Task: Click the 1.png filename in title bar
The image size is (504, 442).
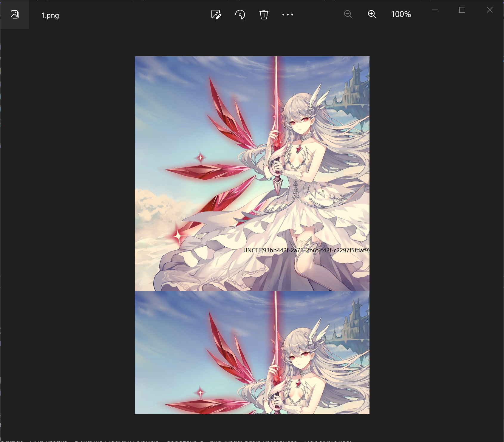Action: coord(50,15)
